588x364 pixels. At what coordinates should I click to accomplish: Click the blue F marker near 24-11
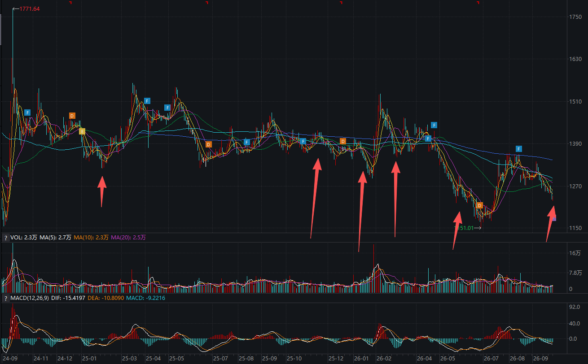click(x=27, y=113)
